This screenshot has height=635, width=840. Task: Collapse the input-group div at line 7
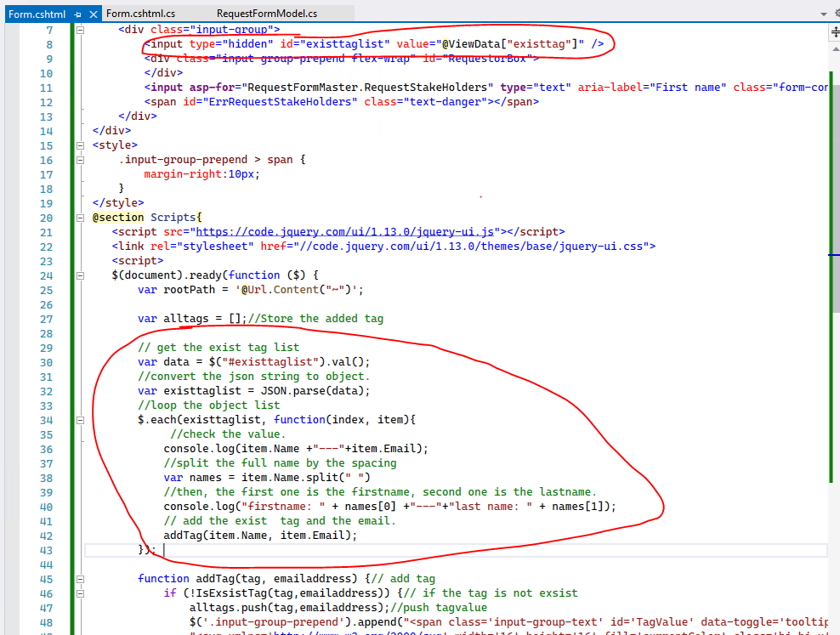[80, 30]
